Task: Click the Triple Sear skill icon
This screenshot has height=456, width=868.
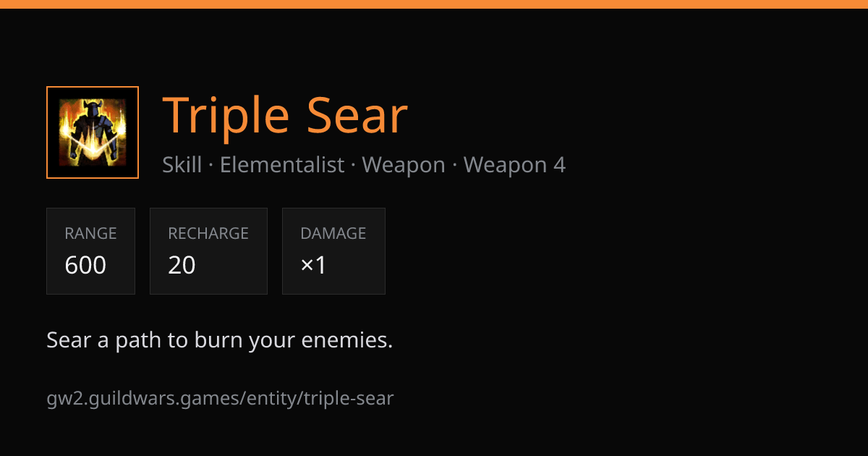Action: click(93, 132)
